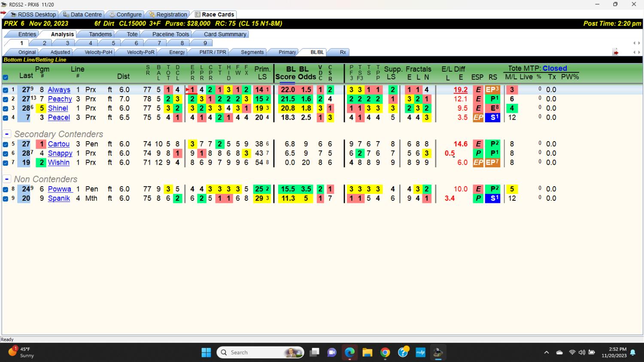This screenshot has height=362, width=644.
Task: Switch to the Tandems tab
Action: click(100, 34)
